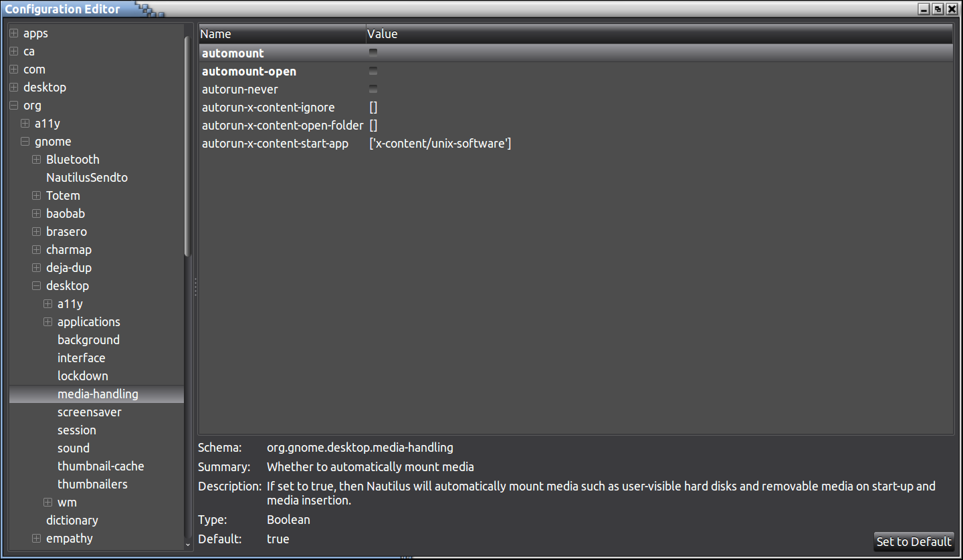Click the ['x-content/unix-software'] value
The height and width of the screenshot is (560, 963).
coord(440,143)
